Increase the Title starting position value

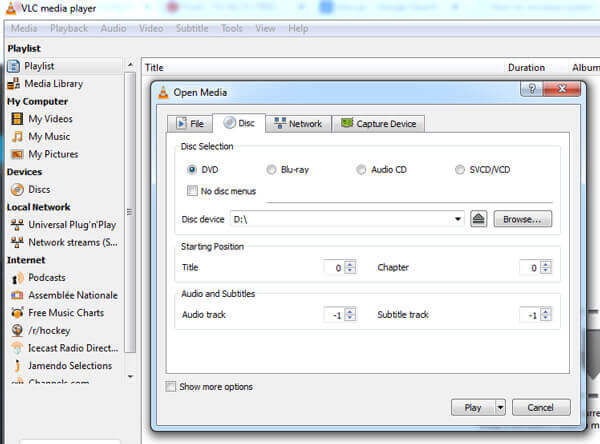(350, 264)
